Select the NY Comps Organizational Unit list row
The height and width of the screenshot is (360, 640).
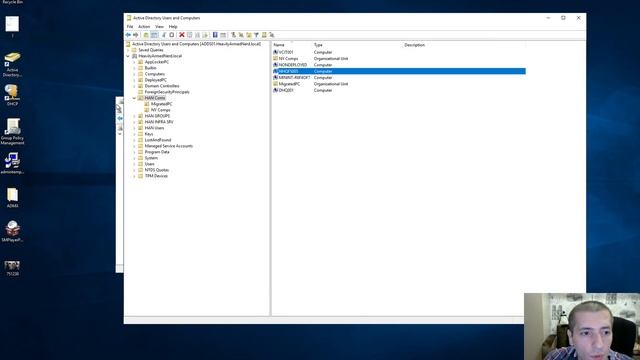399,58
